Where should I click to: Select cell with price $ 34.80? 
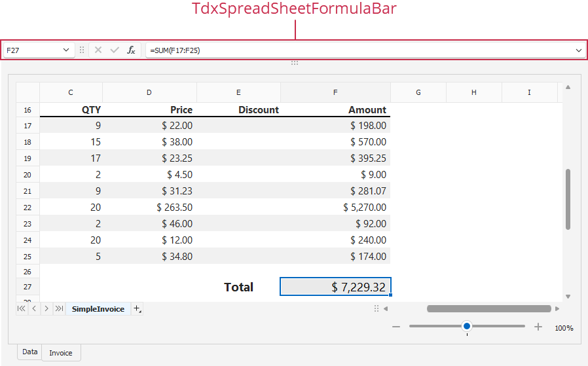(x=149, y=257)
